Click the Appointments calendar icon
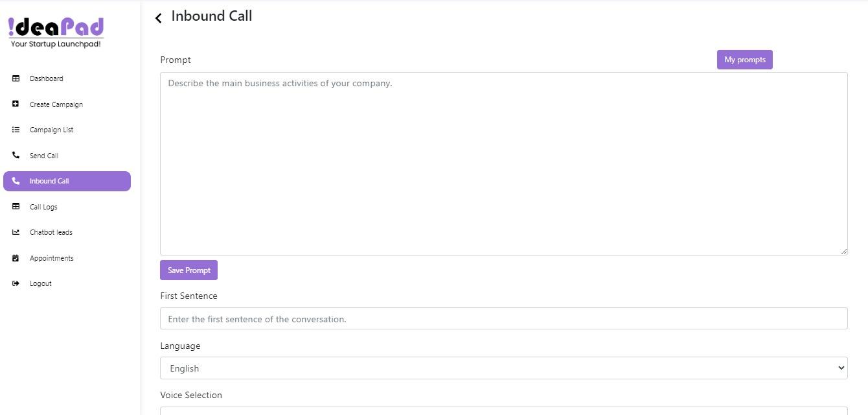868x415 pixels. point(16,258)
